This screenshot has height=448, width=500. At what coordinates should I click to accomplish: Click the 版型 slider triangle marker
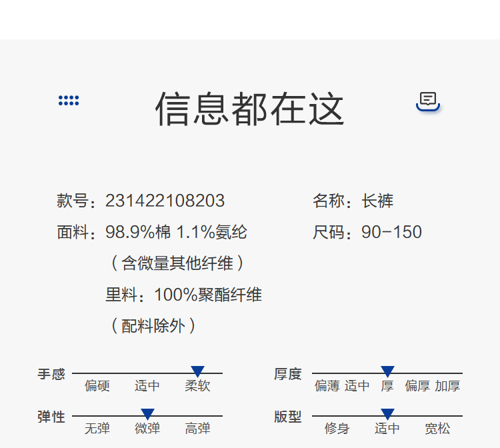point(387,414)
